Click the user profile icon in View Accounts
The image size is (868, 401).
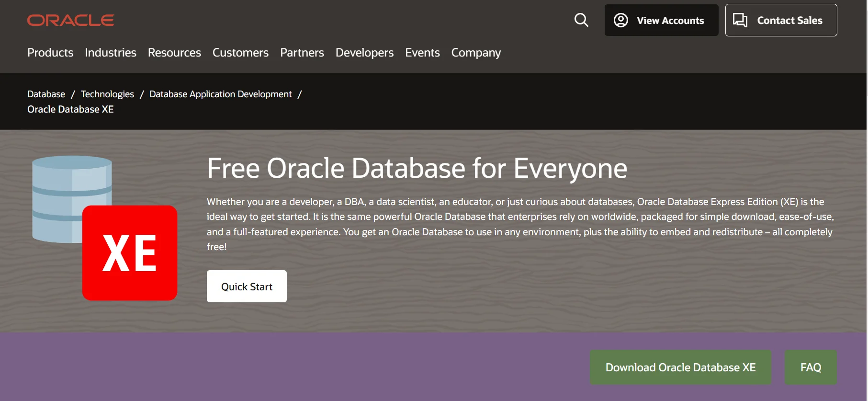[620, 20]
